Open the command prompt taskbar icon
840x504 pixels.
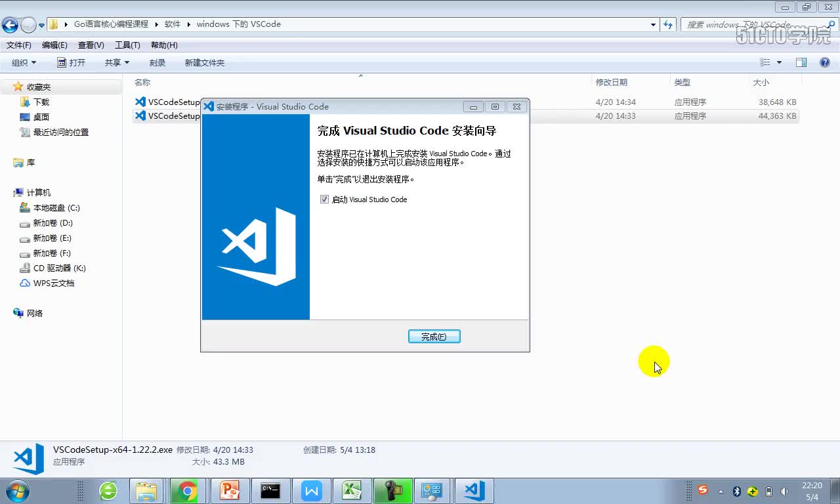point(270,491)
